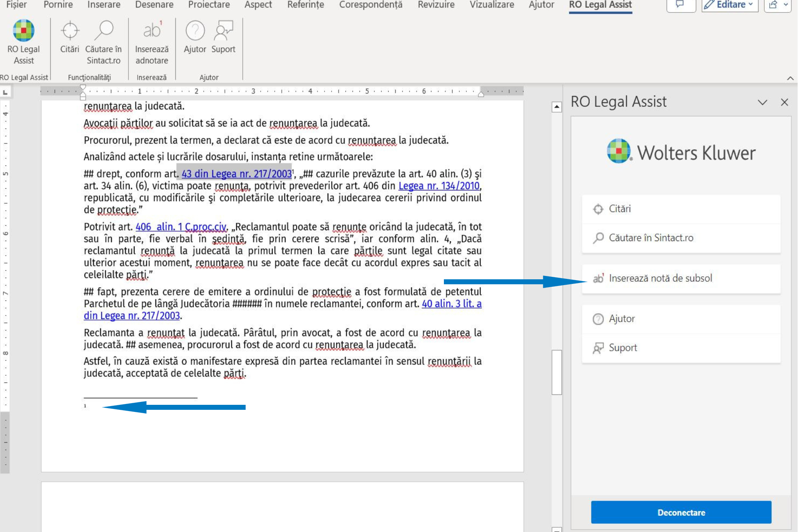Open the comments icon at top right

tap(680, 5)
